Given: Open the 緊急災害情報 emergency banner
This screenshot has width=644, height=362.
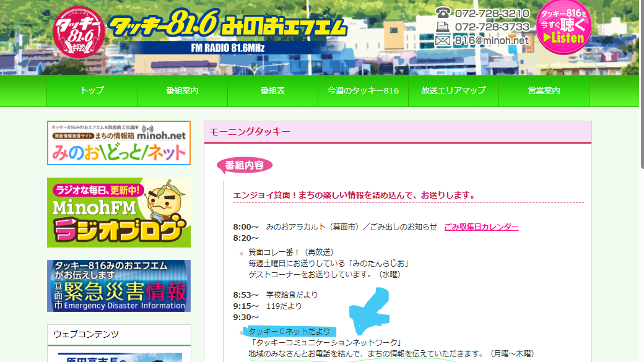Looking at the screenshot, I should click(119, 286).
